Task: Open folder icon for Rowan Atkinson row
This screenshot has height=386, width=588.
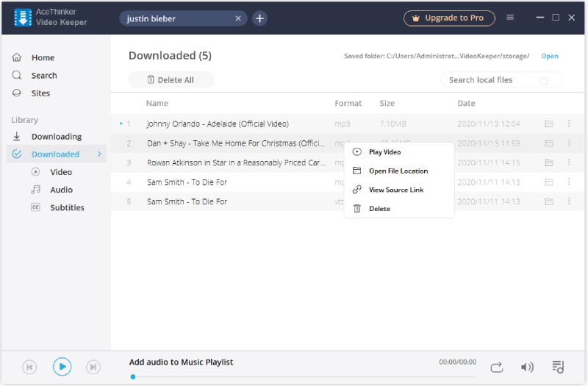Action: [x=548, y=162]
